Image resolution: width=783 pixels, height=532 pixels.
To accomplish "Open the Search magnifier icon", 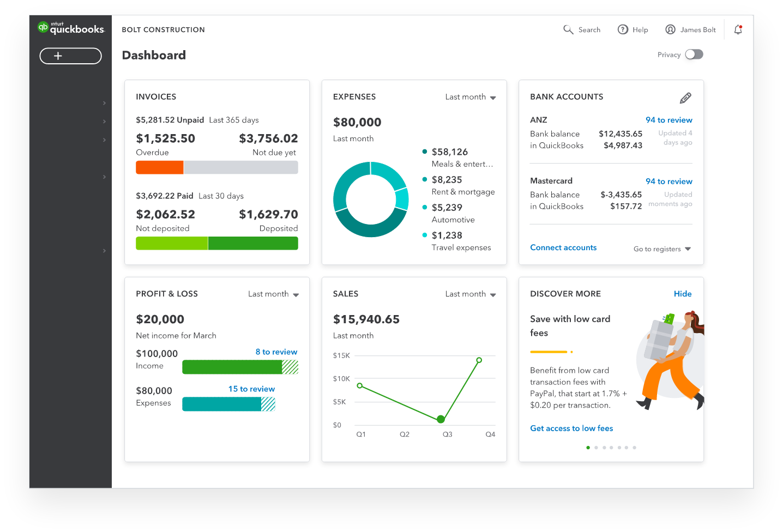I will pos(567,29).
